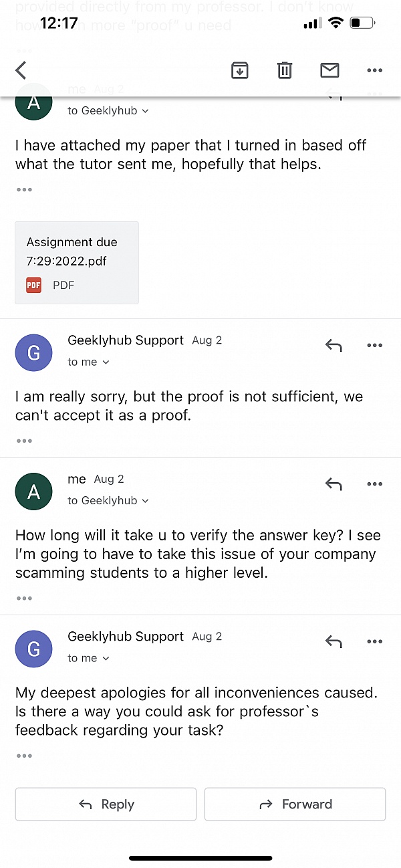
Task: Expand recipient details 'to Geeklyhub' at top
Action: pyautogui.click(x=108, y=111)
